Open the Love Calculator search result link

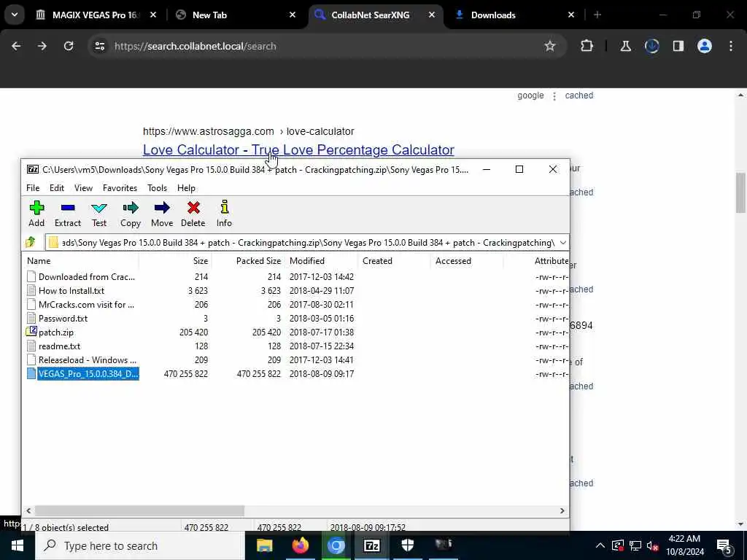298,149
